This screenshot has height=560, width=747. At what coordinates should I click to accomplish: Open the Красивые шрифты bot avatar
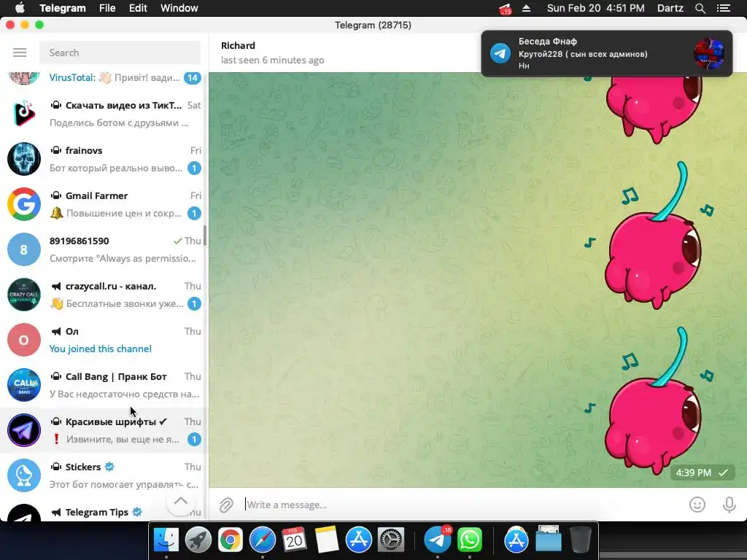point(24,430)
